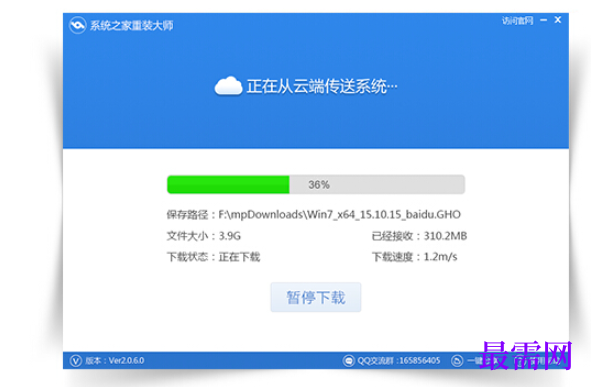
Task: Click the 下载速度:1.2m/s speed text
Action: [x=415, y=257]
